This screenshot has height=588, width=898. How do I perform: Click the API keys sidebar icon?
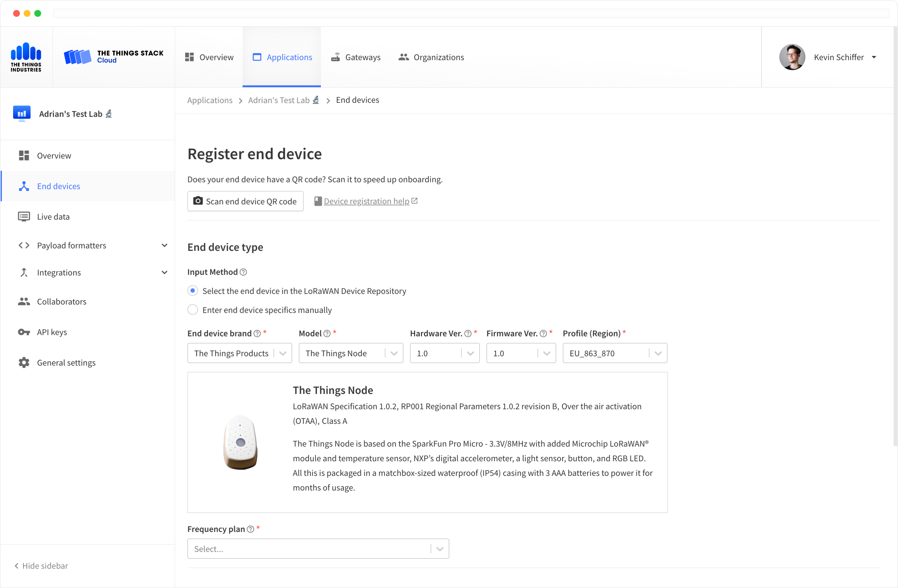click(23, 331)
